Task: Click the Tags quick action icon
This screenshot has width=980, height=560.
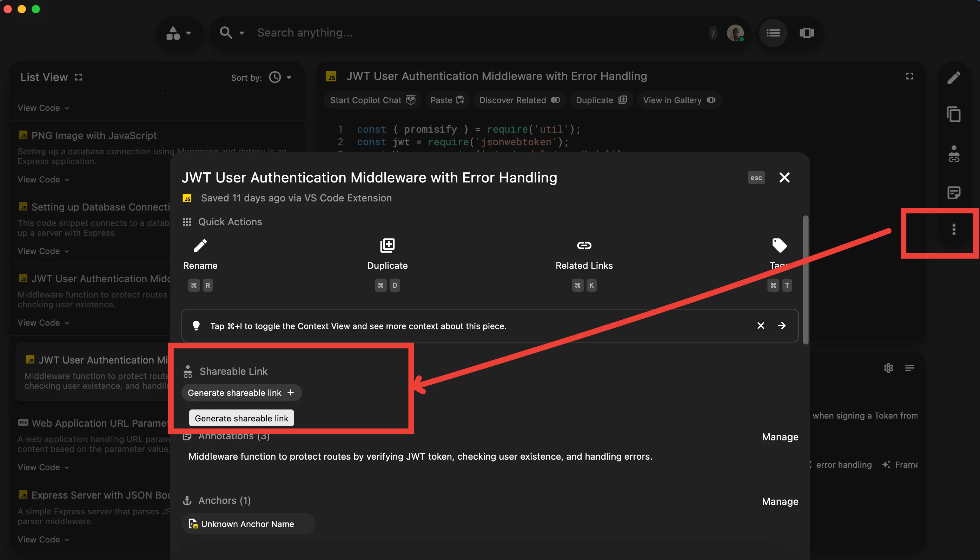Action: click(x=779, y=245)
